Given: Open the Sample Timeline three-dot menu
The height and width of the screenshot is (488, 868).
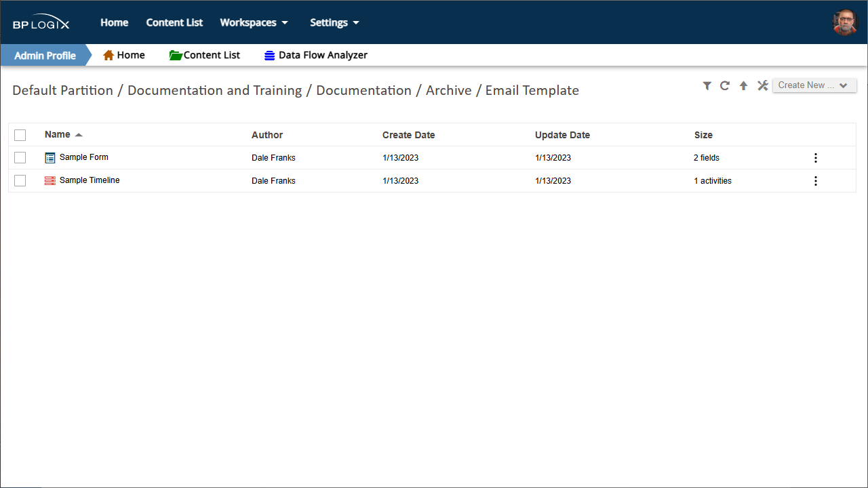Looking at the screenshot, I should pos(816,181).
